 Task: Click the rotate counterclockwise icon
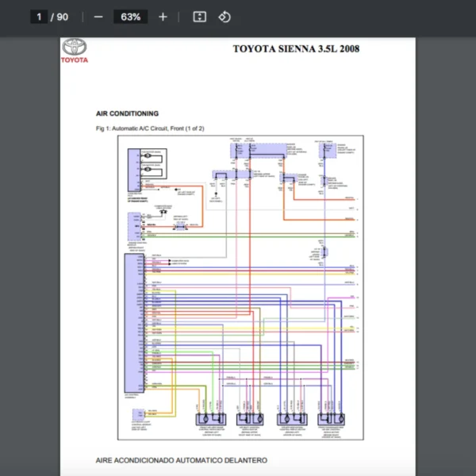[x=224, y=17]
